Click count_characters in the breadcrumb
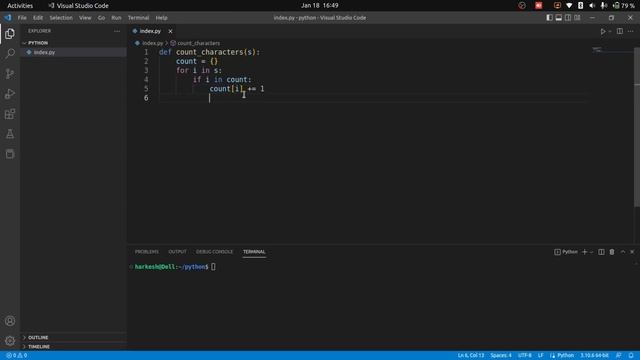The image size is (640, 360). click(x=198, y=43)
